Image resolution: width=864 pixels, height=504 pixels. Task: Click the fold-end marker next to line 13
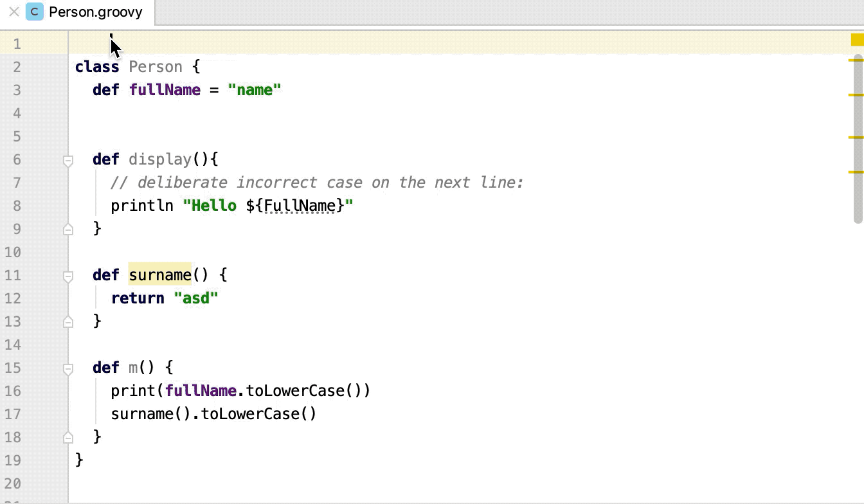coord(67,321)
